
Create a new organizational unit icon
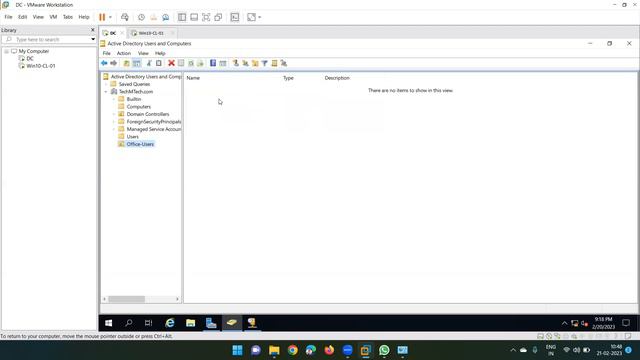pyautogui.click(x=255, y=63)
